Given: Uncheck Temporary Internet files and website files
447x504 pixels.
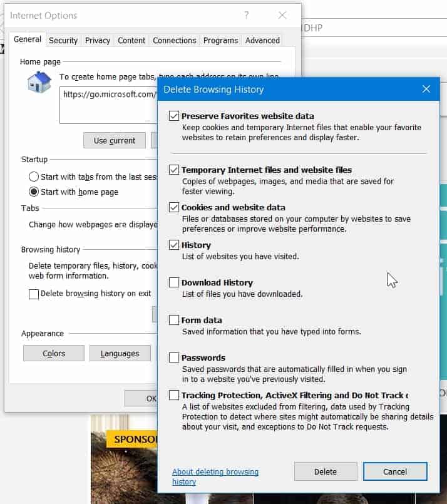Looking at the screenshot, I should (x=174, y=170).
